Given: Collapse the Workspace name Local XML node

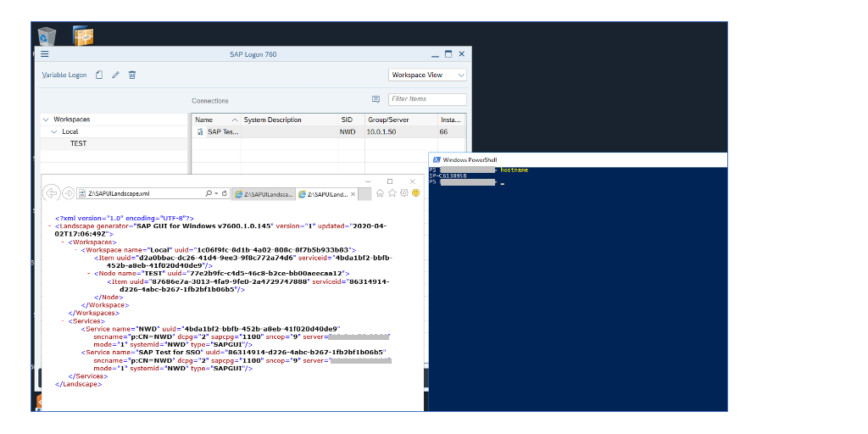Looking at the screenshot, I should (x=75, y=250).
